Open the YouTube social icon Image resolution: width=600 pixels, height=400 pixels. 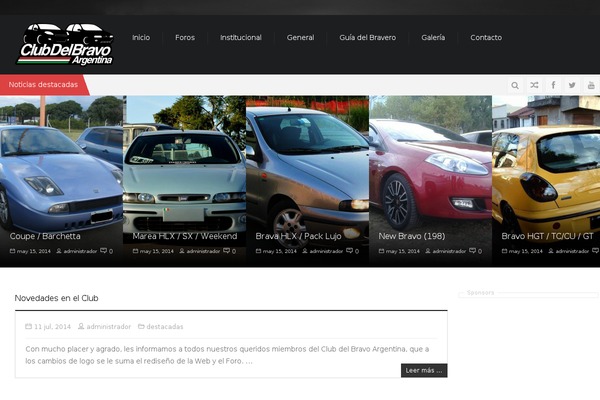pos(591,85)
